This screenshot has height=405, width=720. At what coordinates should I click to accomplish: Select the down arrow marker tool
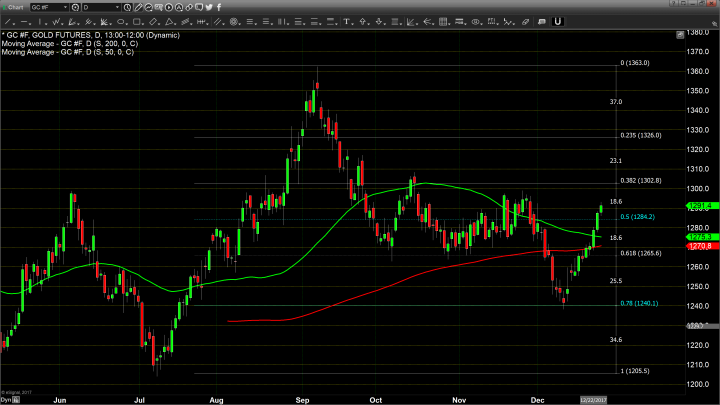379,22
